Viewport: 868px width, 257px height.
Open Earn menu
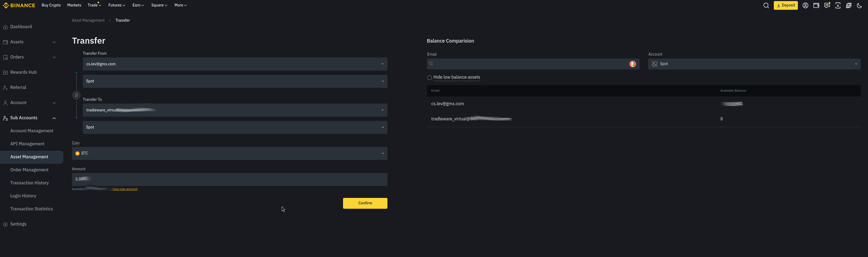tap(138, 5)
